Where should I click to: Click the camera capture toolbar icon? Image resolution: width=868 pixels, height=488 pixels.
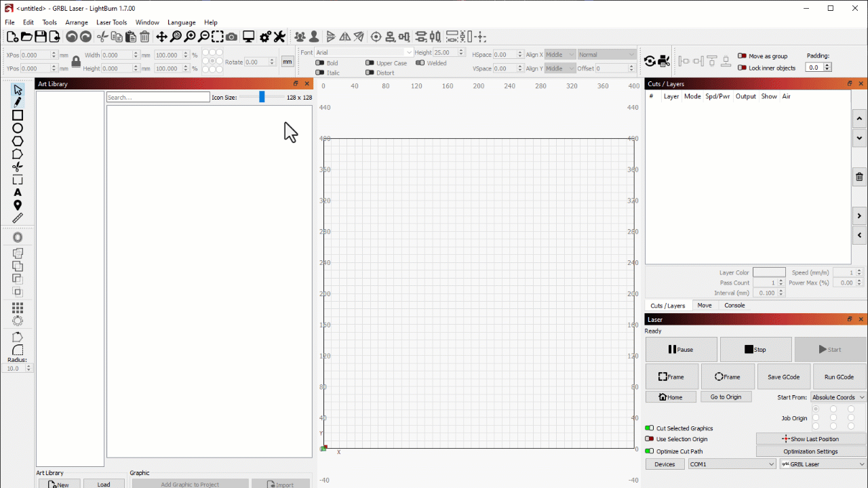[x=231, y=37]
